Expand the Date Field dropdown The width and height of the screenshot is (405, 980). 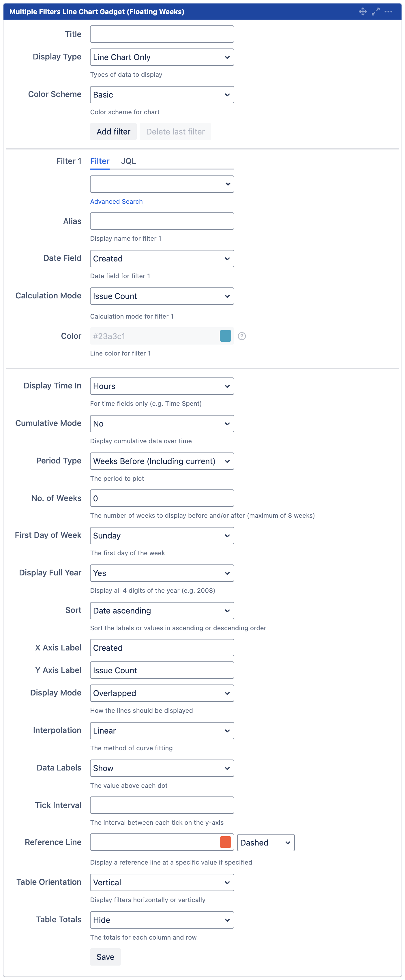tap(162, 259)
